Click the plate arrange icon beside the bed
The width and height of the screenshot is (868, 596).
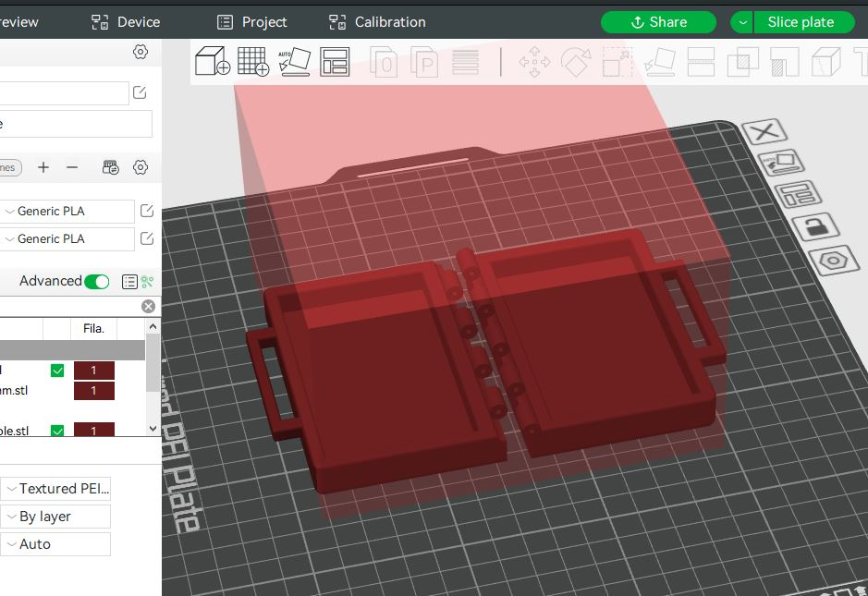point(798,194)
